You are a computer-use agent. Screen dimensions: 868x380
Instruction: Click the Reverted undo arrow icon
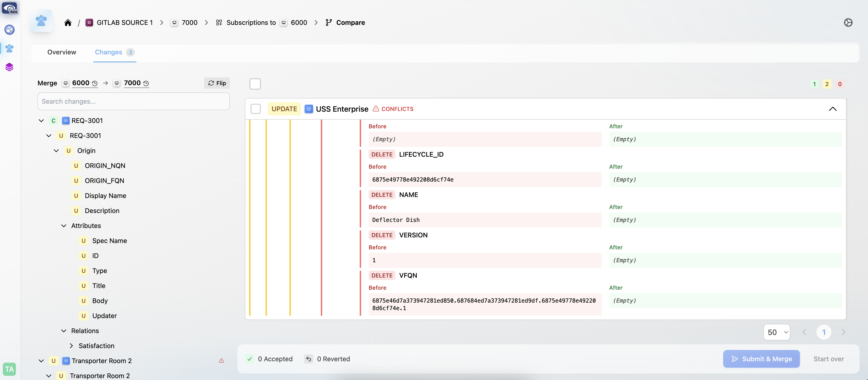point(309,359)
